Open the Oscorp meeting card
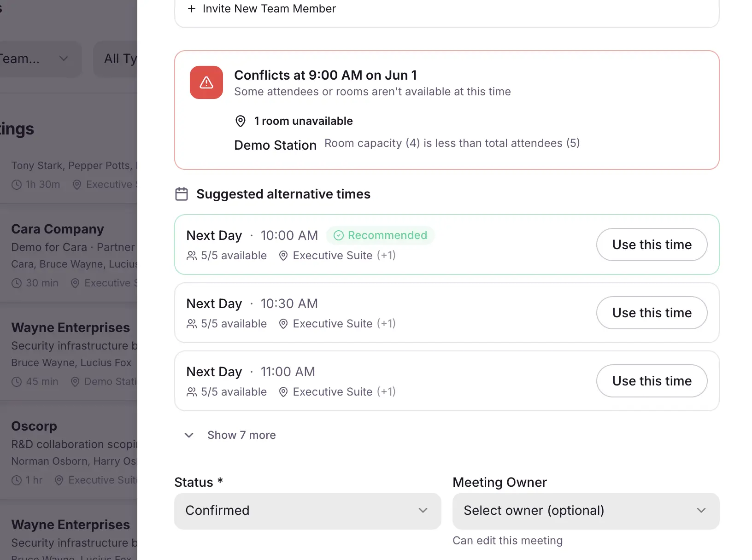752x560 pixels. click(x=69, y=450)
